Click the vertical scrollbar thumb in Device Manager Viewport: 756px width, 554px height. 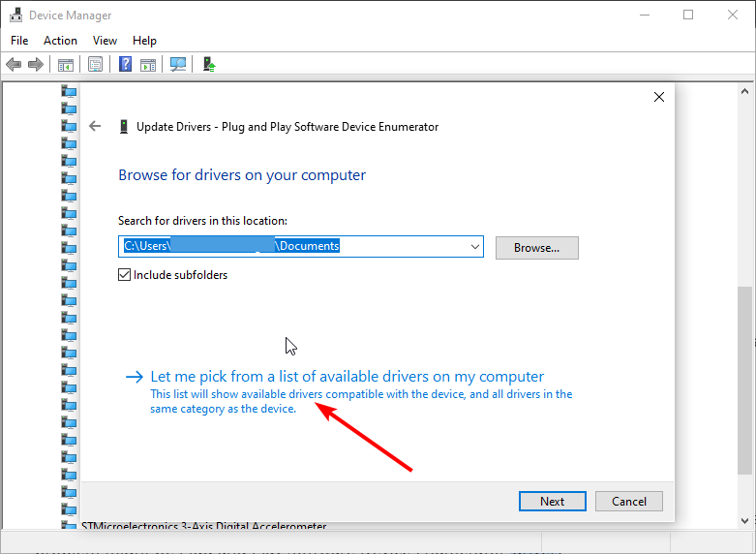coord(744,381)
